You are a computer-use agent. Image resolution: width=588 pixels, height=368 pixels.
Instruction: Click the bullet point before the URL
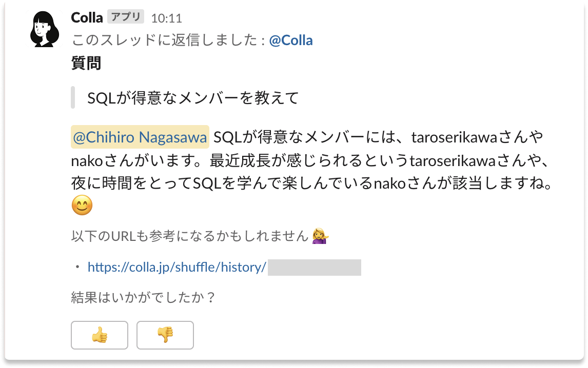77,268
